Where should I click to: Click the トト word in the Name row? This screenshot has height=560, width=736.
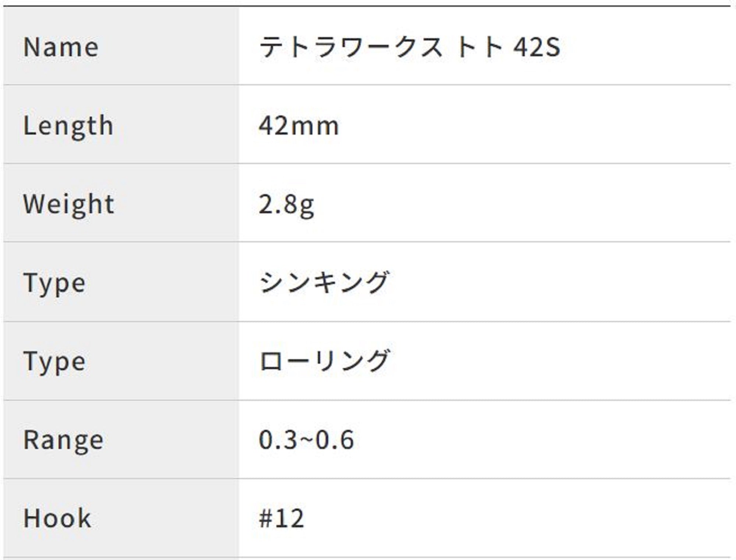point(479,47)
